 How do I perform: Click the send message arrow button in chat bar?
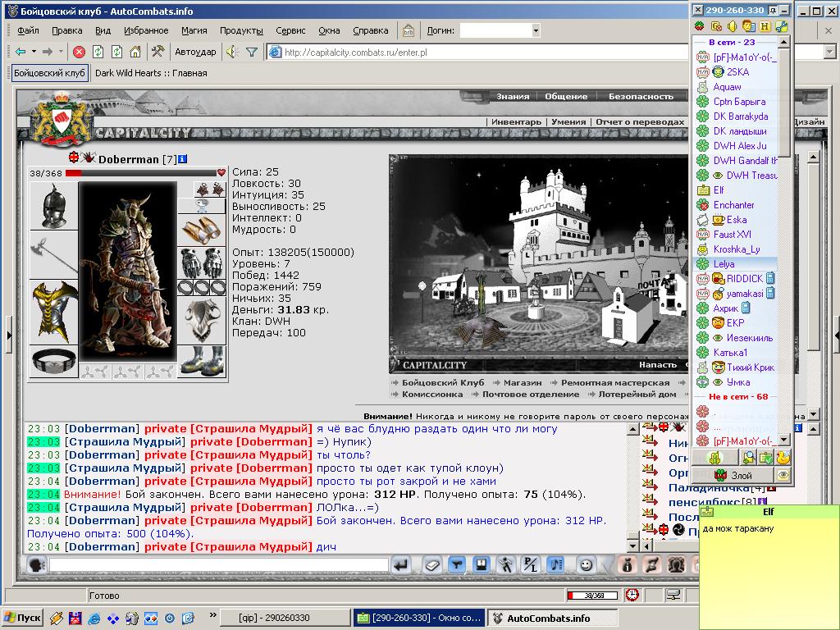(401, 565)
